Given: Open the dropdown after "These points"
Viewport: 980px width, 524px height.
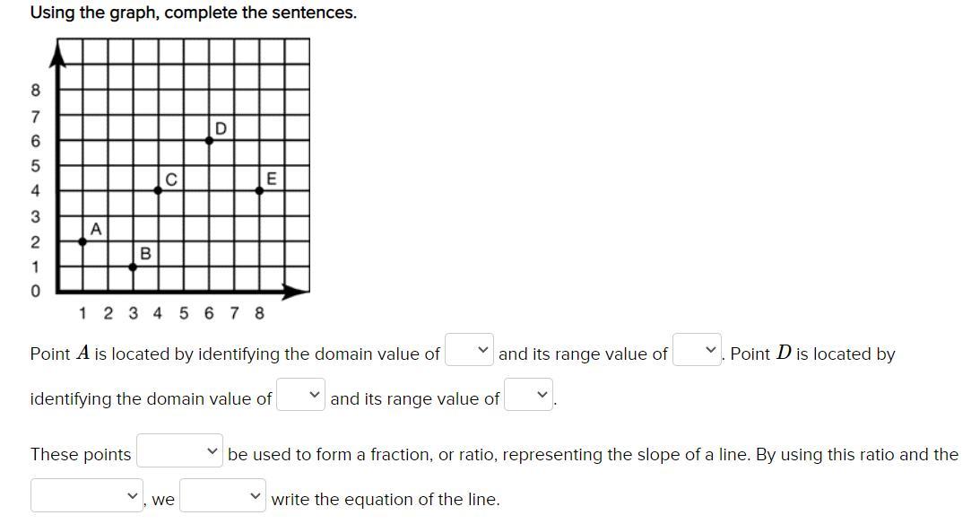Looking at the screenshot, I should (x=179, y=451).
